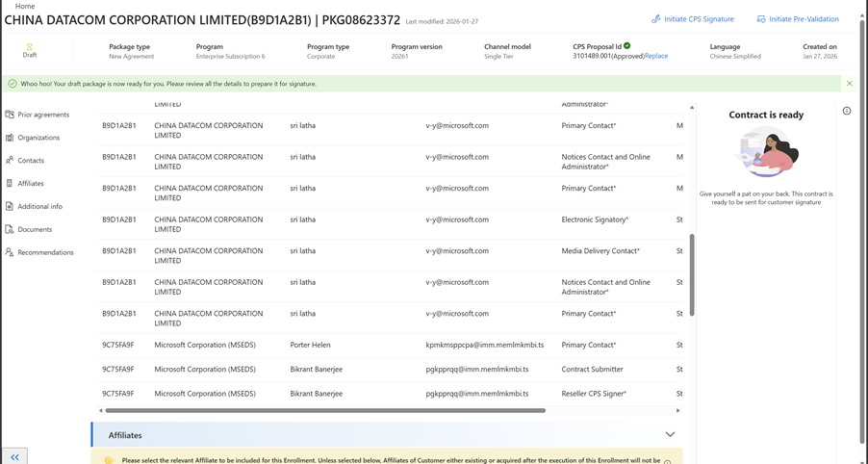Image resolution: width=868 pixels, height=464 pixels.
Task: Click the Organizations building icon
Action: (x=10, y=138)
